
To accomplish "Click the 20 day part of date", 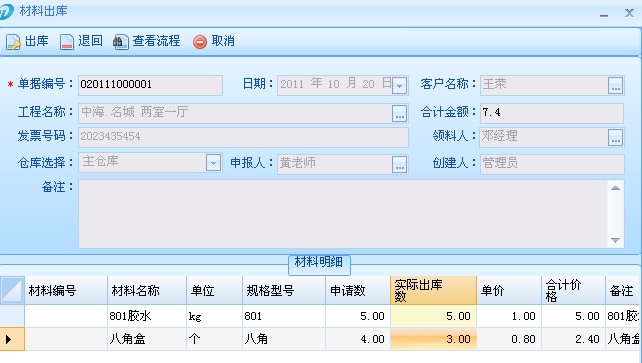I will click(x=368, y=84).
